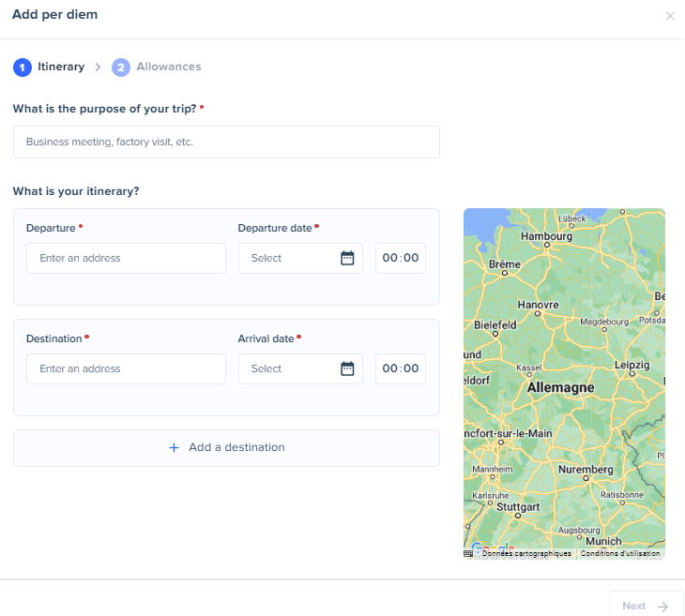The width and height of the screenshot is (685, 616).
Task: Click the Departure date calendar icon
Action: 347,258
